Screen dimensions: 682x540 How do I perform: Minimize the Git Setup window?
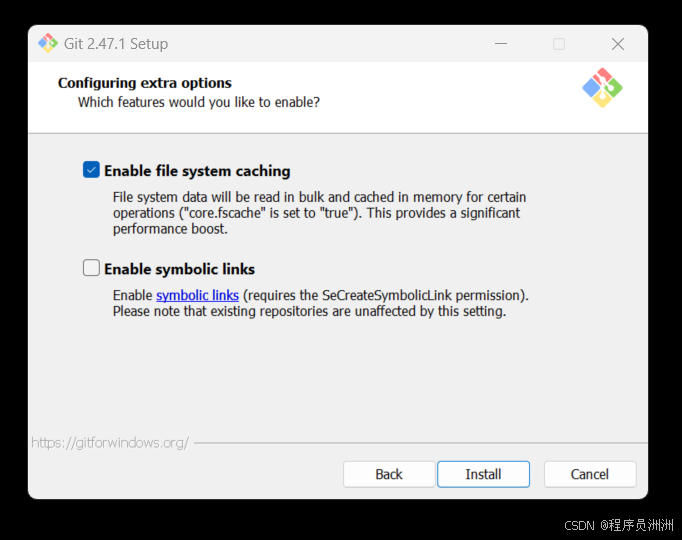(501, 43)
